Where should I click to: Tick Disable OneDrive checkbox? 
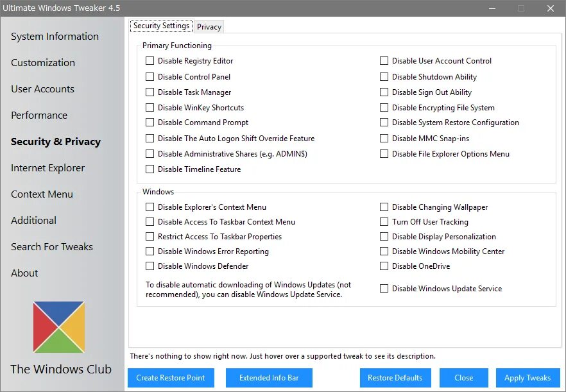384,266
